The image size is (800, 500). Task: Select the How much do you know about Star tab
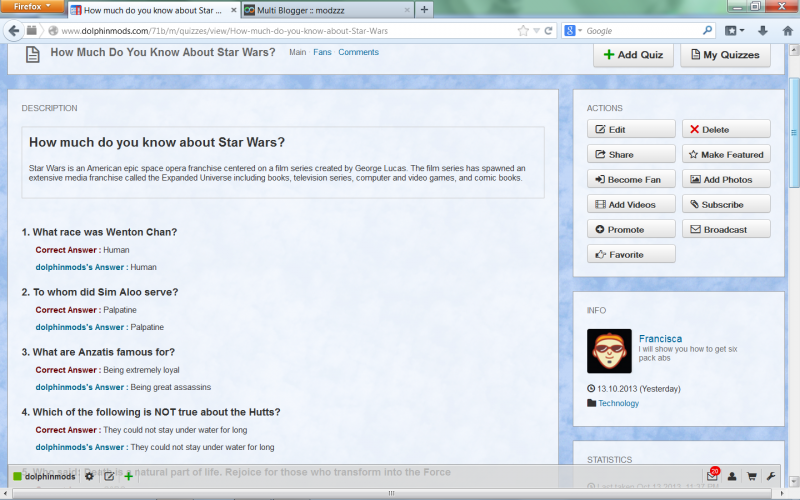coord(153,10)
